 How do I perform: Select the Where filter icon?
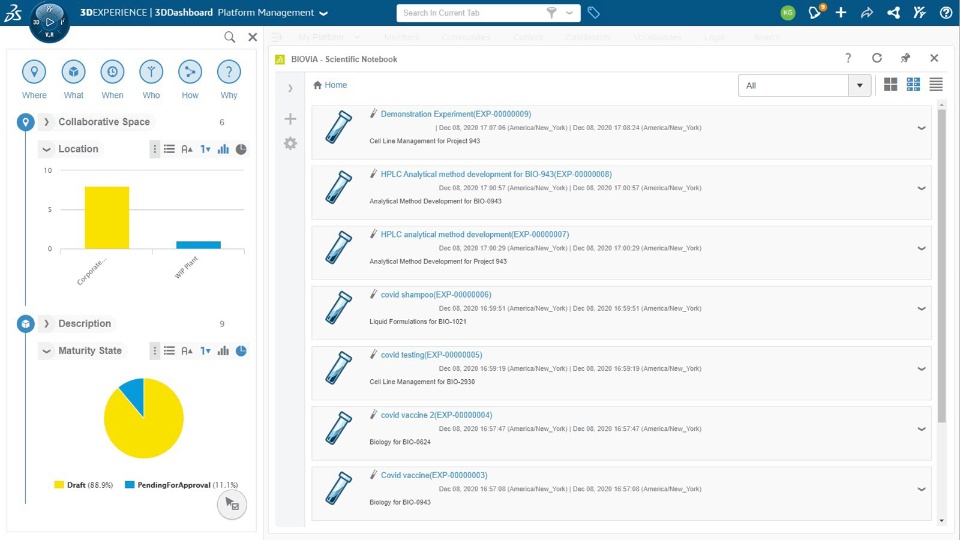click(34, 72)
